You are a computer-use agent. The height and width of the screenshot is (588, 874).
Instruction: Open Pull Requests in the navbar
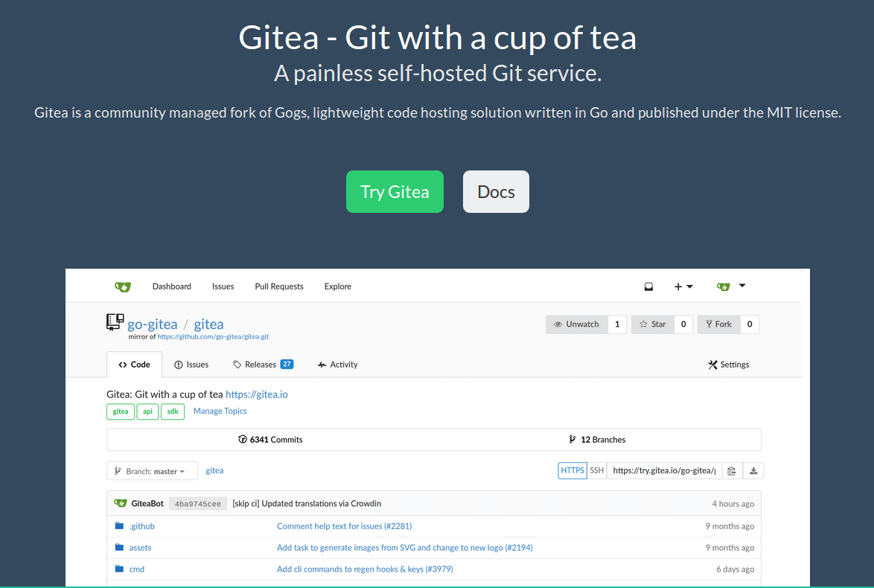tap(279, 287)
